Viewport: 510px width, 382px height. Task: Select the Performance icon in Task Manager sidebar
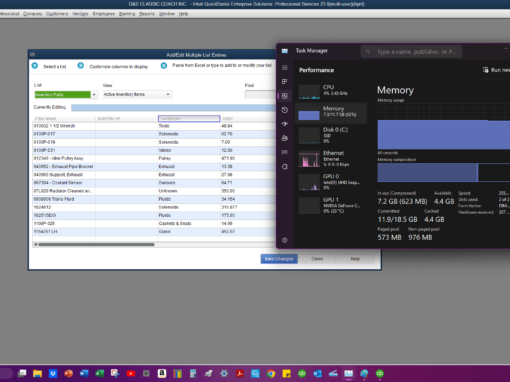[x=285, y=96]
